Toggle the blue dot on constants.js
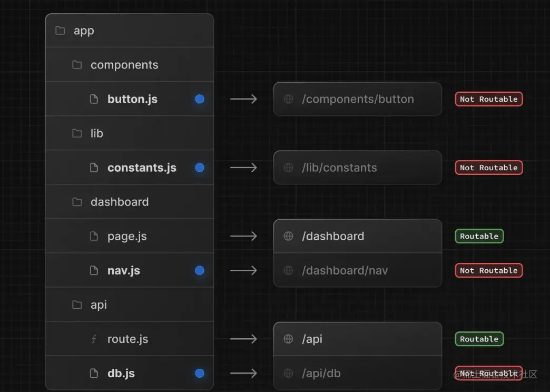 (200, 168)
